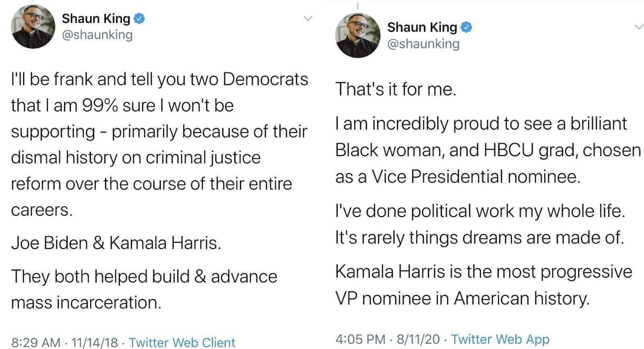Click the 8:29 AM 11/14/18 timestamp
The image size is (644, 349).
point(65,343)
